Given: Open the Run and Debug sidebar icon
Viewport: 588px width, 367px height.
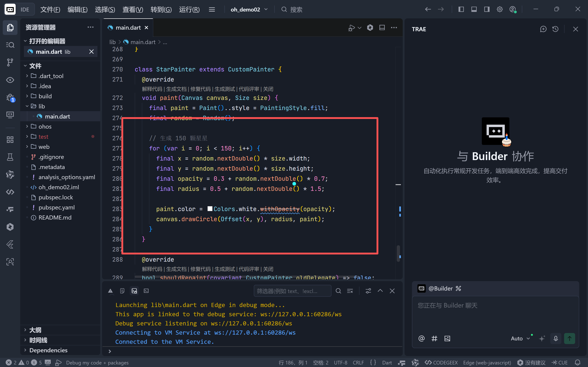Looking at the screenshot, I should point(10,98).
